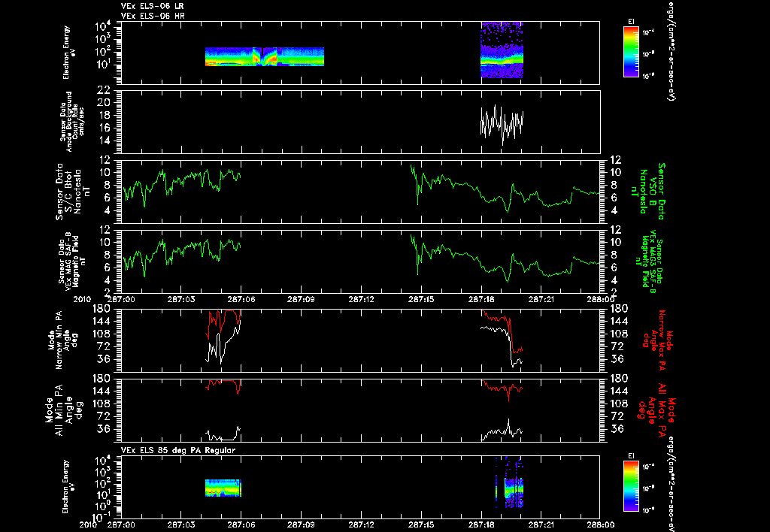Click the 'VEx ELS 85 deg PA Regular' label
The image size is (770, 532).
point(178,450)
